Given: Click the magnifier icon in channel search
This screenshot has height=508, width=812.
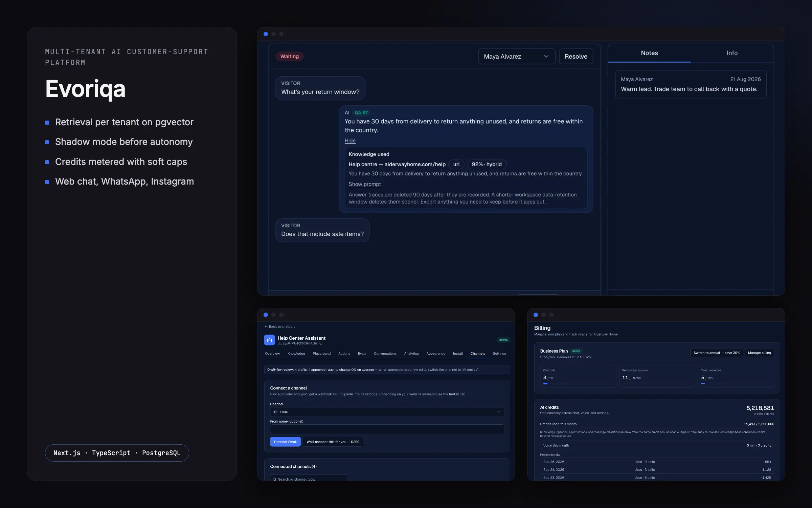Looking at the screenshot, I should pyautogui.click(x=274, y=479).
